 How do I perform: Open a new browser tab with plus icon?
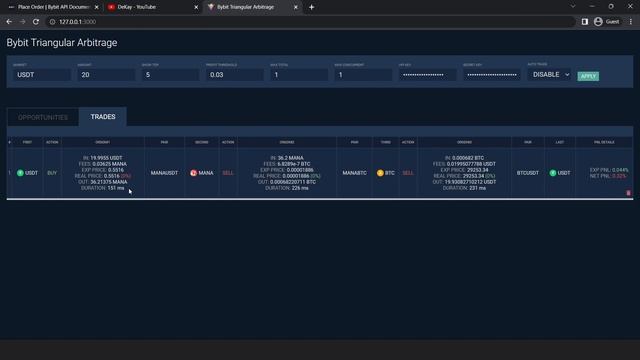click(x=311, y=7)
